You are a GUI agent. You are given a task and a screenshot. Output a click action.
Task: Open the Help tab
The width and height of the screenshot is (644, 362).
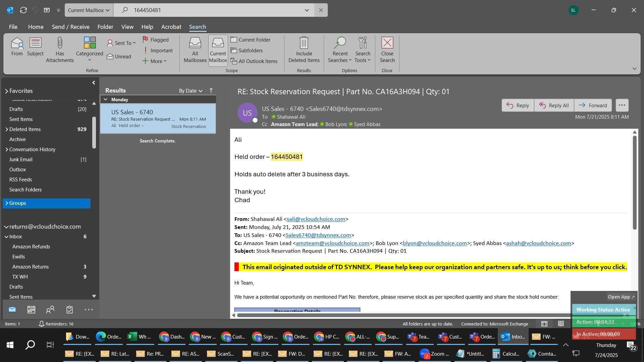click(x=147, y=27)
